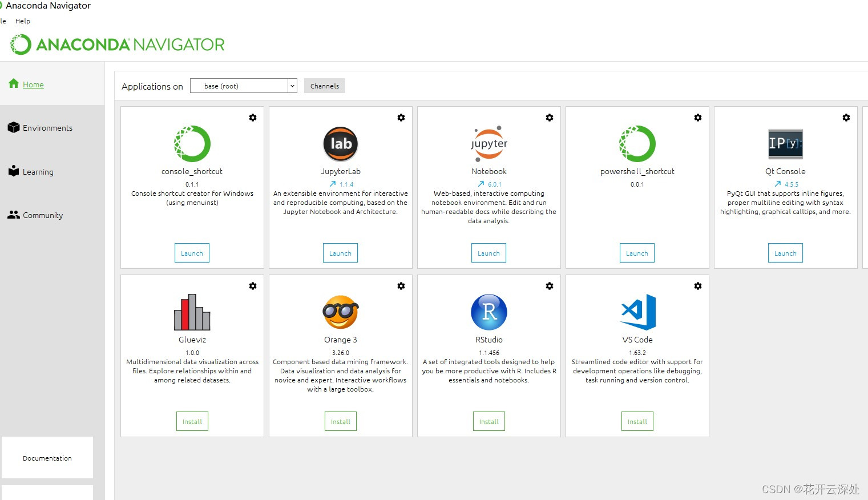
Task: Click the RStudio blue R icon
Action: click(489, 312)
